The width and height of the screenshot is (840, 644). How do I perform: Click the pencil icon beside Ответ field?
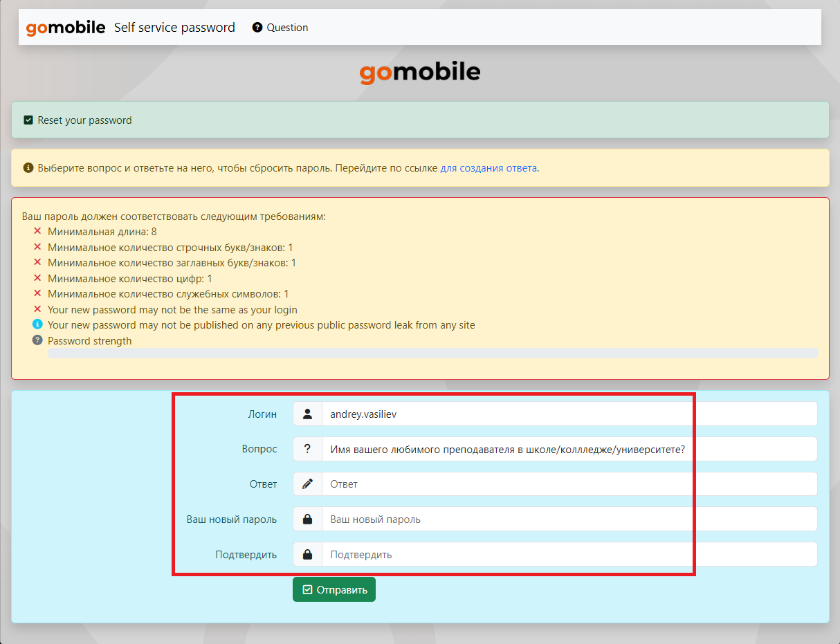point(307,484)
